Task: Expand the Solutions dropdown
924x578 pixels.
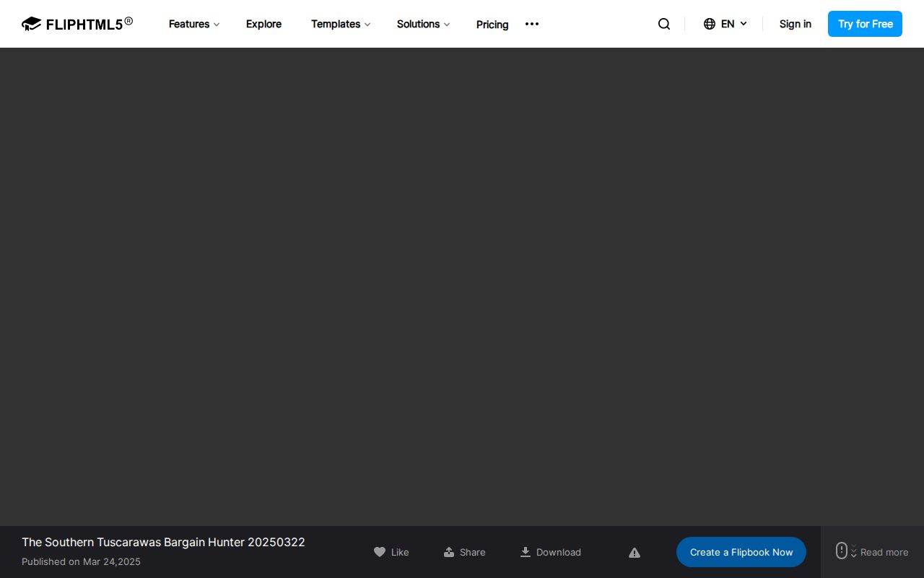Action: click(424, 24)
